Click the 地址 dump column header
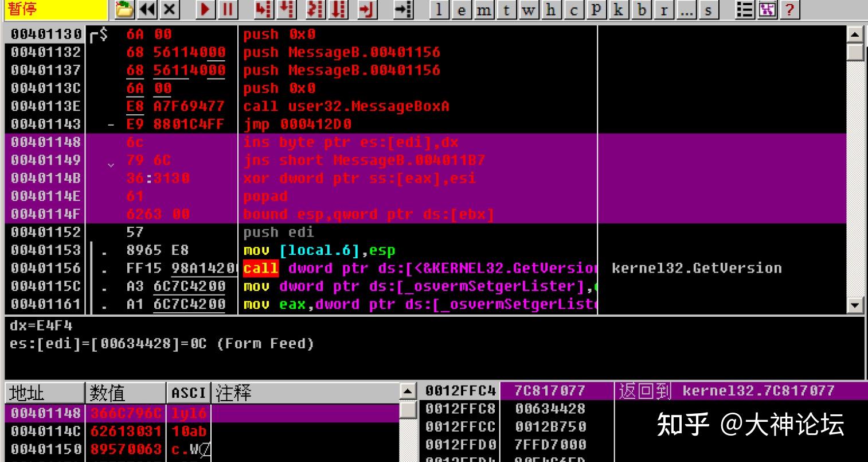The image size is (868, 462). click(x=45, y=393)
